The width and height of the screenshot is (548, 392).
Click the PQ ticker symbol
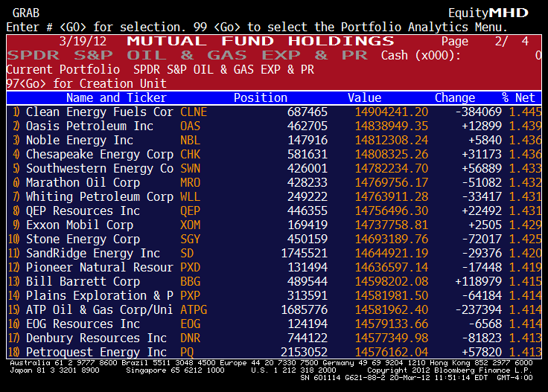pyautogui.click(x=187, y=352)
